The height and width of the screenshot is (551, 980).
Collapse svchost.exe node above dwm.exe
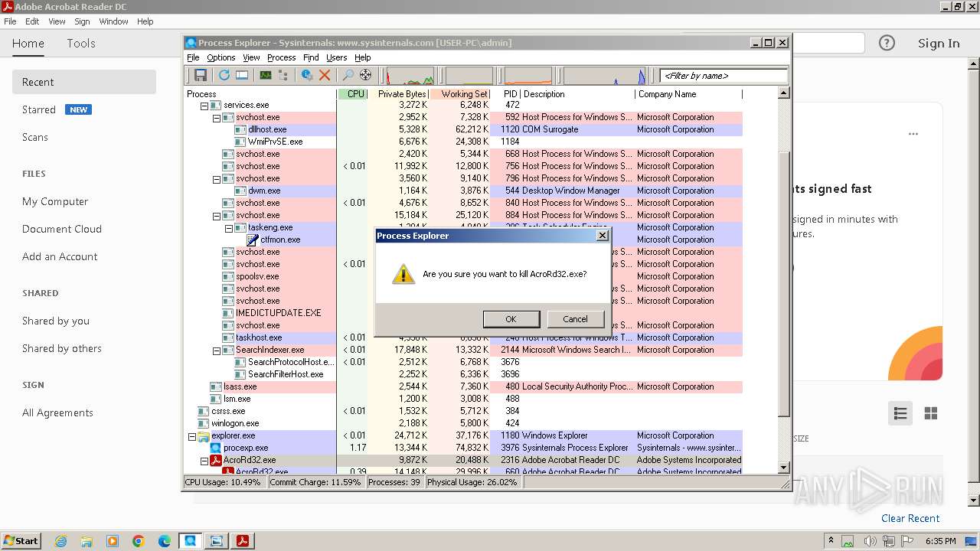pyautogui.click(x=217, y=179)
